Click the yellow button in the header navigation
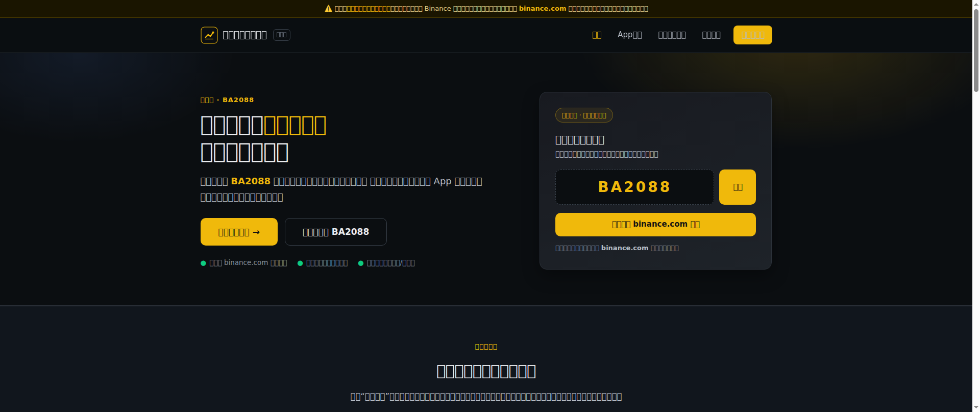 pos(752,35)
